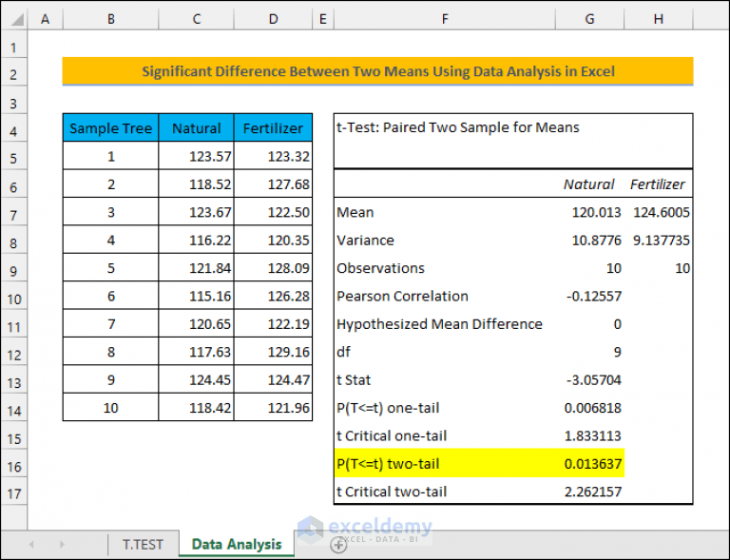Select column H header
This screenshot has height=560, width=730.
click(659, 19)
